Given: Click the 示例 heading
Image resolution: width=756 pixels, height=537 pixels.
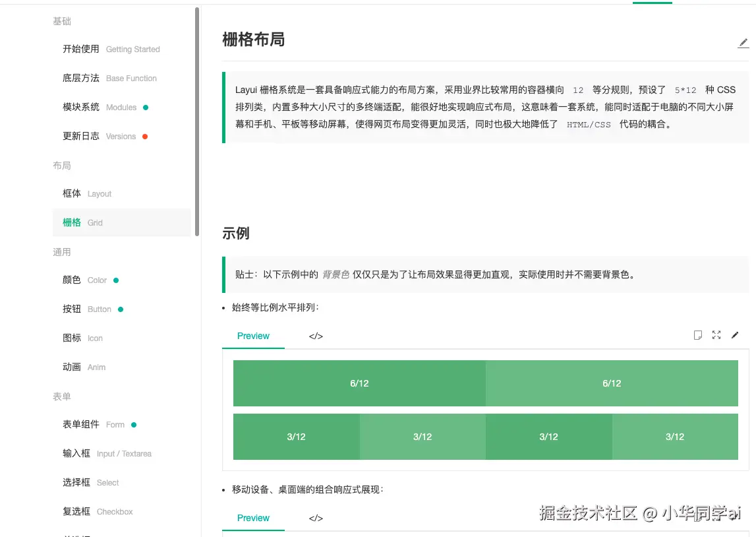Looking at the screenshot, I should (236, 233).
